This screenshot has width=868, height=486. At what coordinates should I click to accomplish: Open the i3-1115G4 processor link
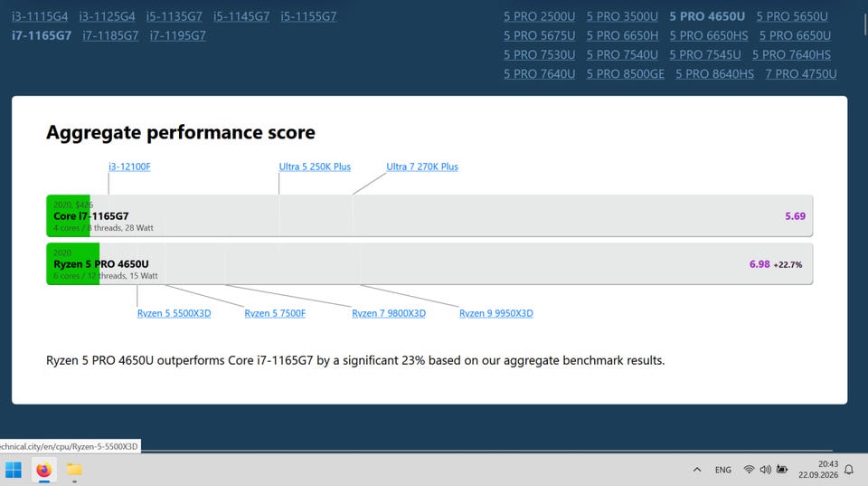coord(40,16)
